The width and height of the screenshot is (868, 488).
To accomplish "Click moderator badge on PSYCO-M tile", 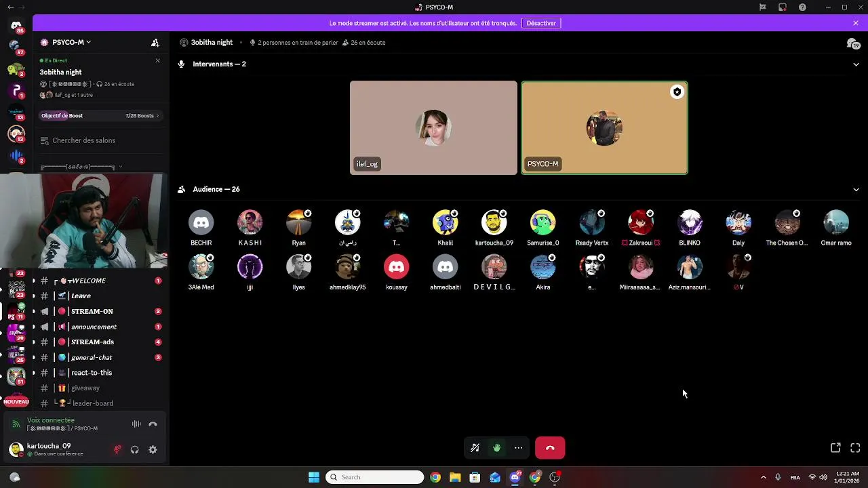I will point(677,92).
